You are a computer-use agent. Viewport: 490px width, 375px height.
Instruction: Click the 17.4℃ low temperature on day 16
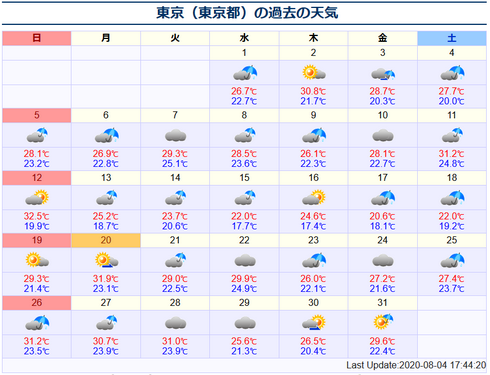click(313, 226)
